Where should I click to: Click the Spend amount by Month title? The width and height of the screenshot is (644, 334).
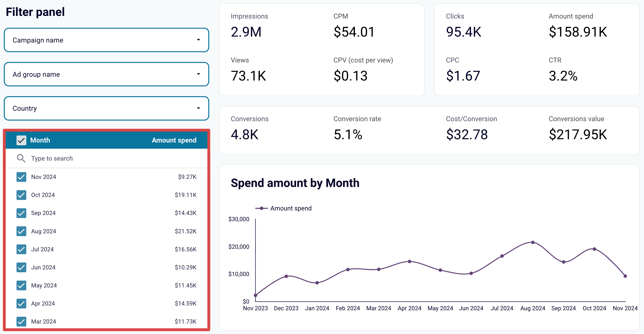pyautogui.click(x=295, y=183)
